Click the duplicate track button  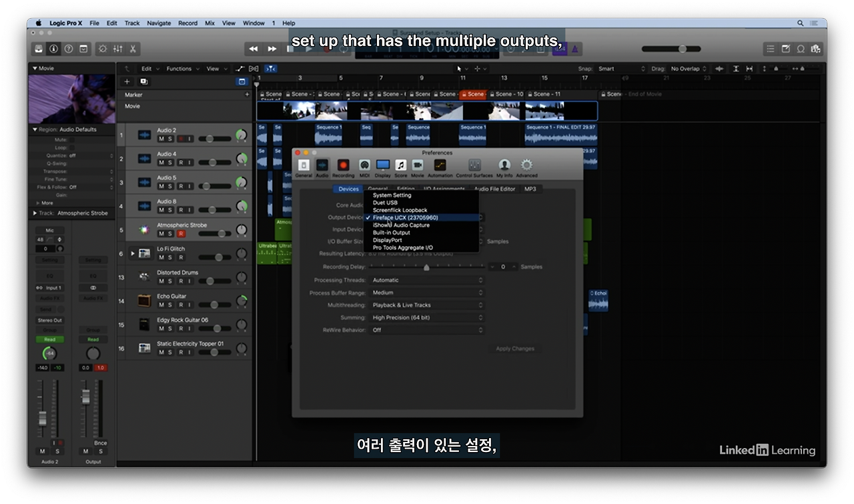pyautogui.click(x=143, y=81)
